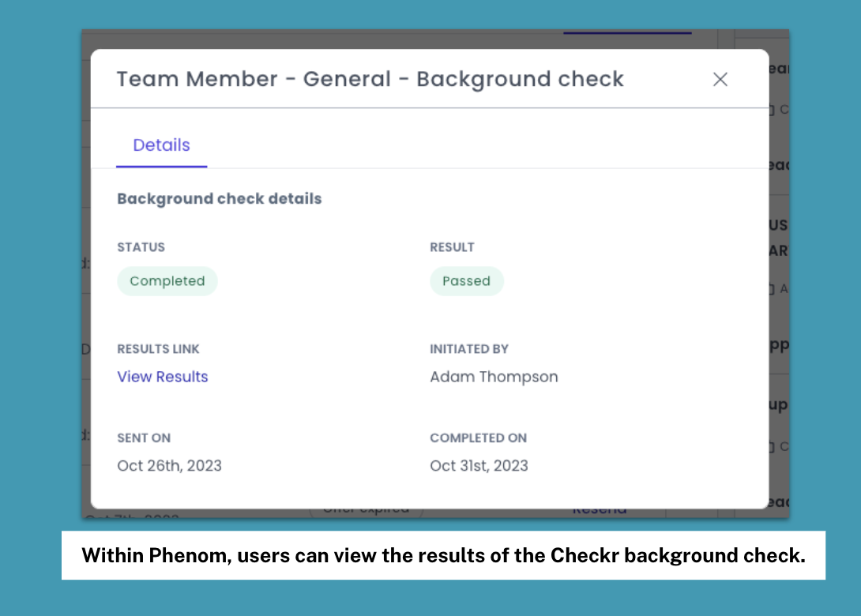The height and width of the screenshot is (616, 861).
Task: Click the RESULT field label
Action: [x=452, y=247]
